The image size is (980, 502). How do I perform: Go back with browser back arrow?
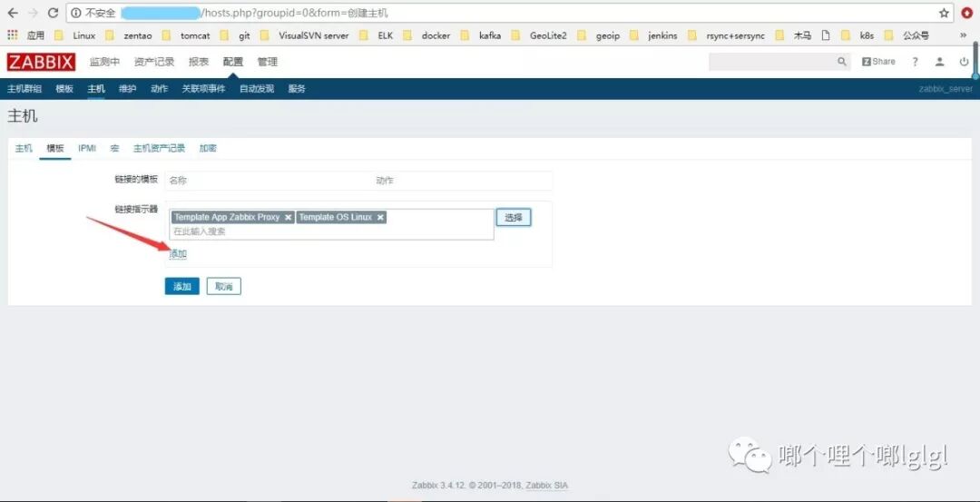coord(13,13)
